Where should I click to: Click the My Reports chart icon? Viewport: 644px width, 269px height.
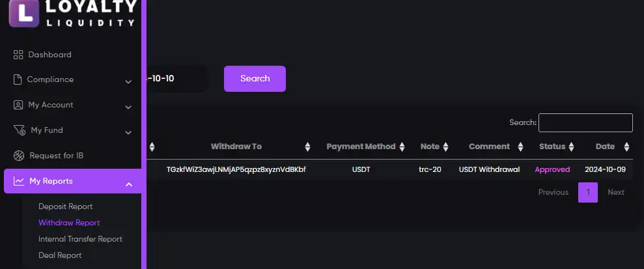(x=19, y=181)
